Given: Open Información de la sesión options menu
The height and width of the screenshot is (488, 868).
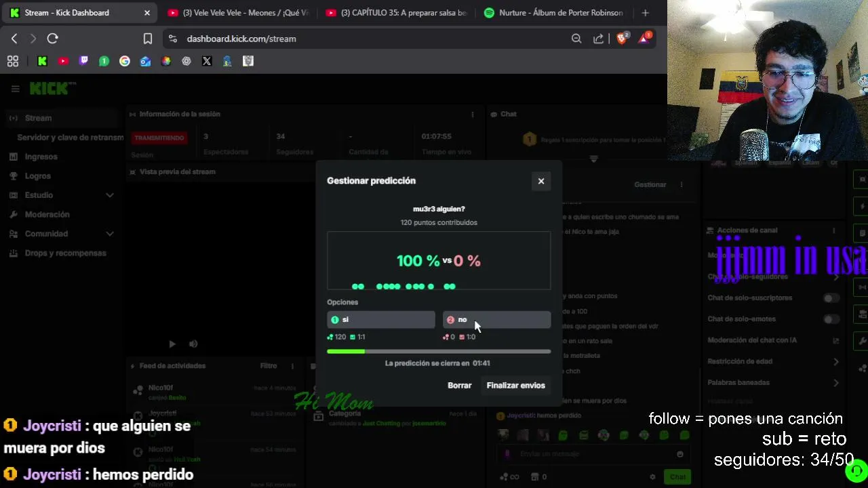Looking at the screenshot, I should pos(473,115).
